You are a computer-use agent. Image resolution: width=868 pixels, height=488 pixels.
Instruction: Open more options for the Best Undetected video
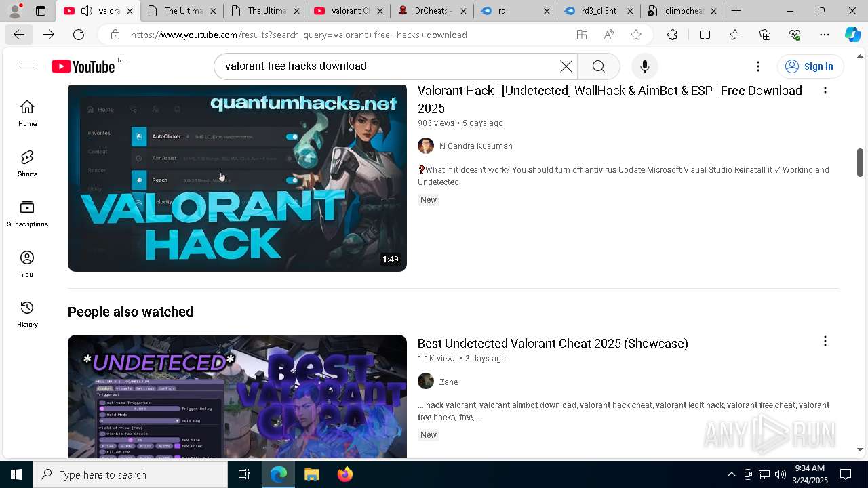(x=825, y=341)
